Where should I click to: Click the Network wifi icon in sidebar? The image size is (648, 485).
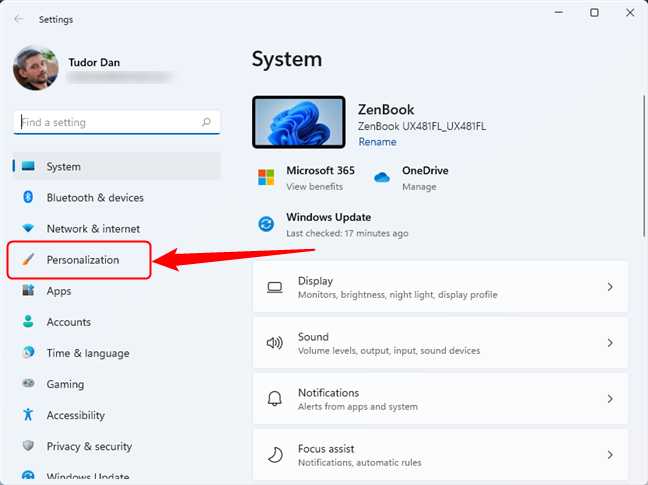[x=28, y=228]
